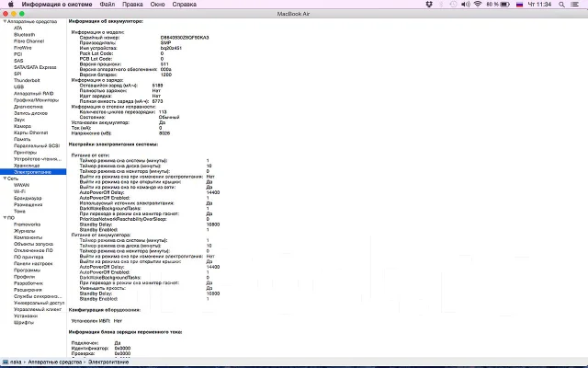Select Брандмауэр item

[28, 199]
